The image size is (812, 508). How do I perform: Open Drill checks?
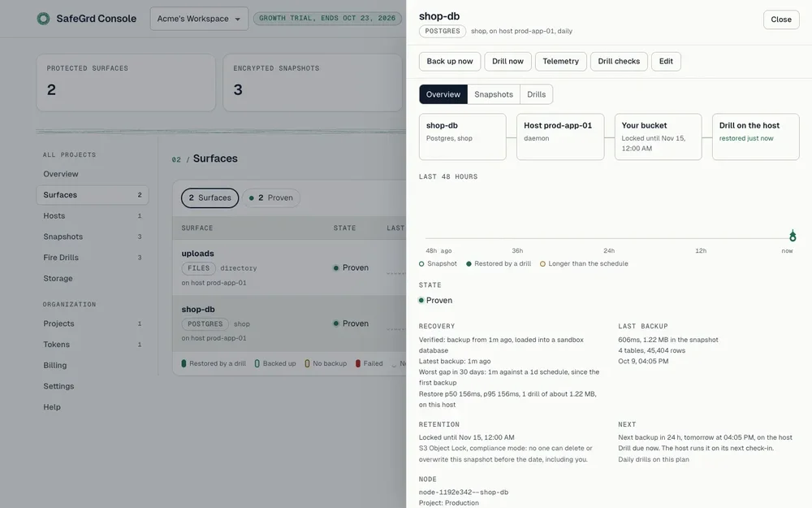point(619,61)
